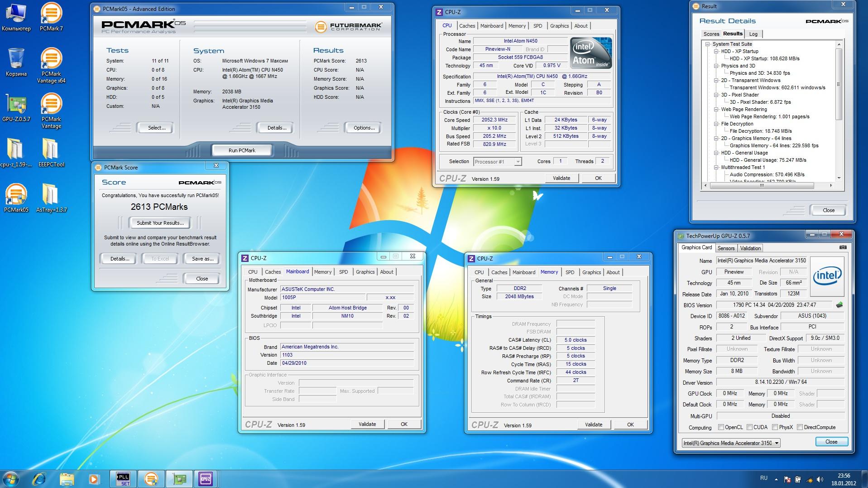This screenshot has height=488, width=868.
Task: Launch Internet Explorer from the taskbar
Action: (x=40, y=478)
